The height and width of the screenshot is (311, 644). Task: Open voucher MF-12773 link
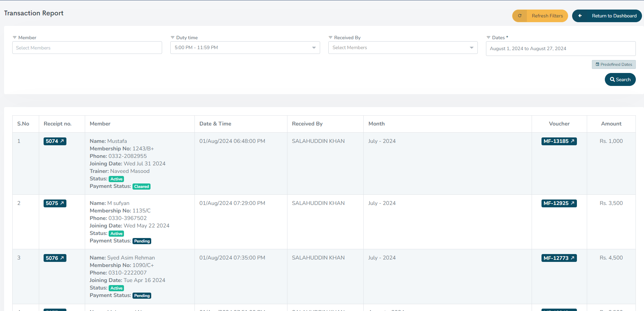[x=559, y=258]
